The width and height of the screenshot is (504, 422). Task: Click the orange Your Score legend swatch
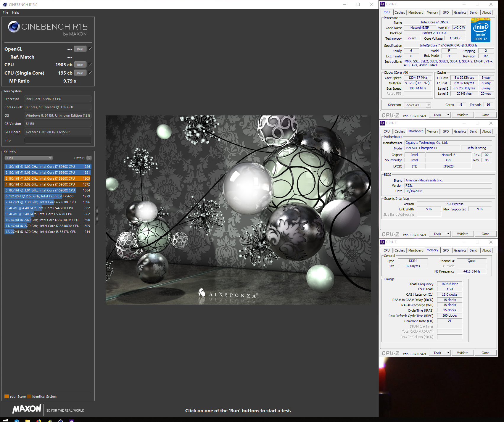[7, 397]
